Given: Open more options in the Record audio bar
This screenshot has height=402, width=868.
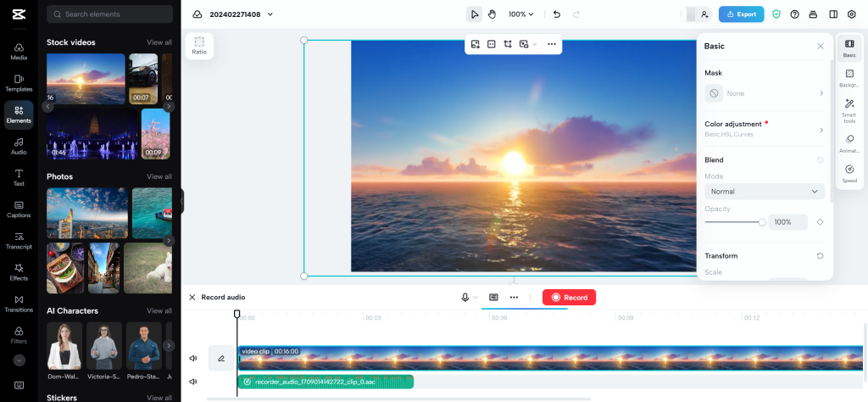Looking at the screenshot, I should pyautogui.click(x=514, y=298).
